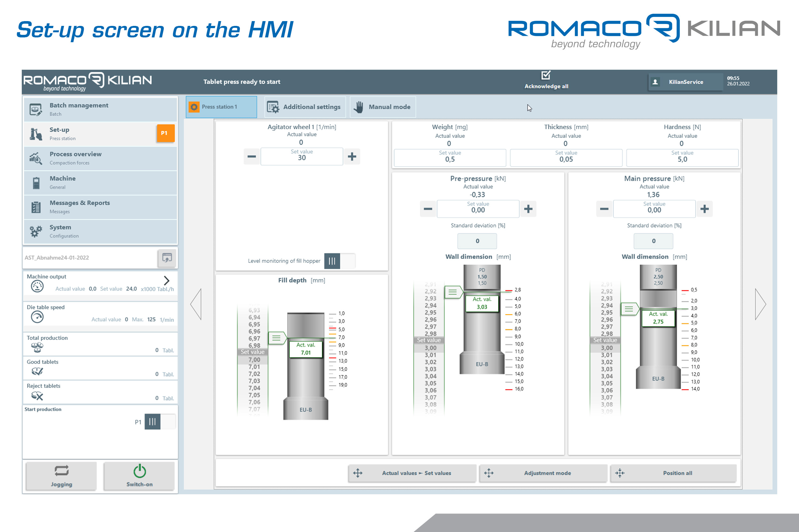Image resolution: width=799 pixels, height=532 pixels.
Task: Select Set-up Press station menu item
Action: tap(100, 134)
